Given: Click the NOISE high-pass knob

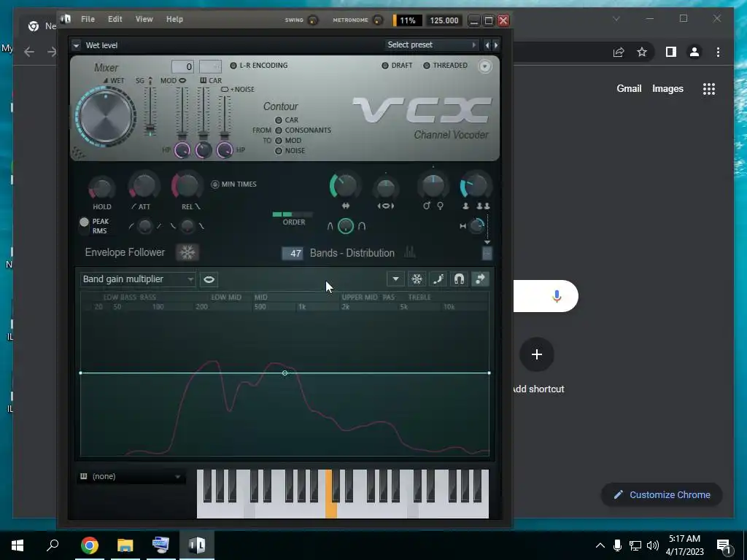Looking at the screenshot, I should [225, 150].
